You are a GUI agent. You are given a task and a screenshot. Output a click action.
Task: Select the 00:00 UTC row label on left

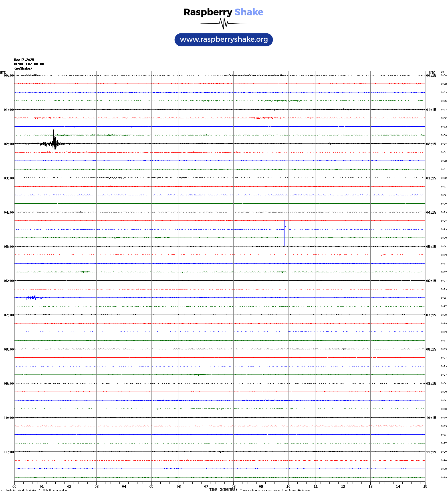coord(9,76)
